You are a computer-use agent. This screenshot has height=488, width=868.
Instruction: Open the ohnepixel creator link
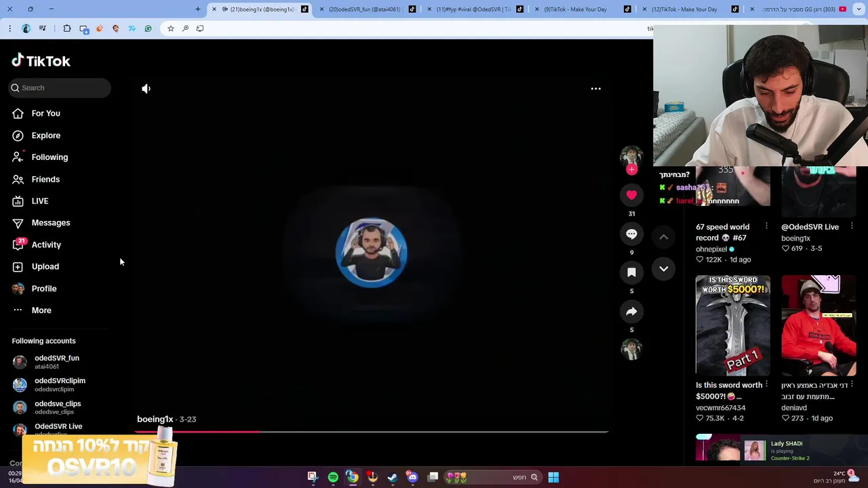(711, 249)
